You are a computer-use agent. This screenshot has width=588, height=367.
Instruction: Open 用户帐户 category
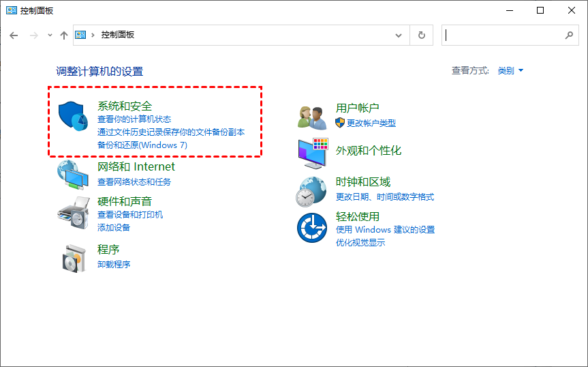[x=358, y=108]
